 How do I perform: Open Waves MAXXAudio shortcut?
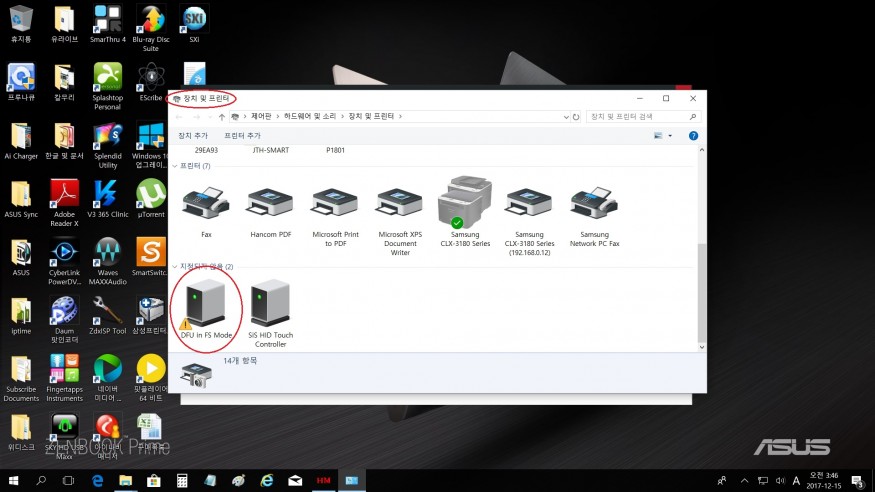108,262
